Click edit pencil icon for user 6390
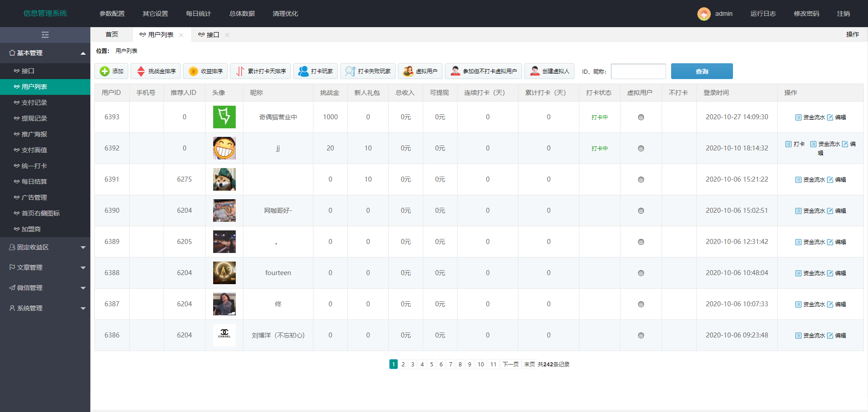The image size is (868, 412). click(830, 211)
